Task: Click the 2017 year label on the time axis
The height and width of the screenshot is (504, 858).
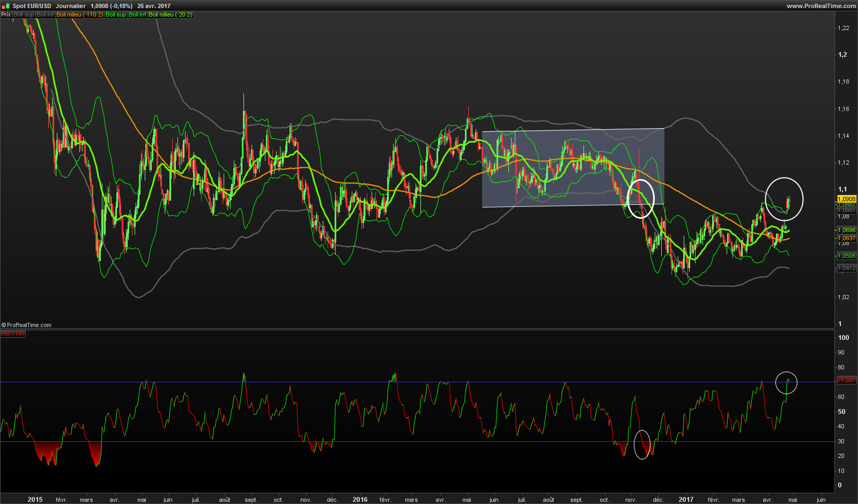Action: pos(686,499)
